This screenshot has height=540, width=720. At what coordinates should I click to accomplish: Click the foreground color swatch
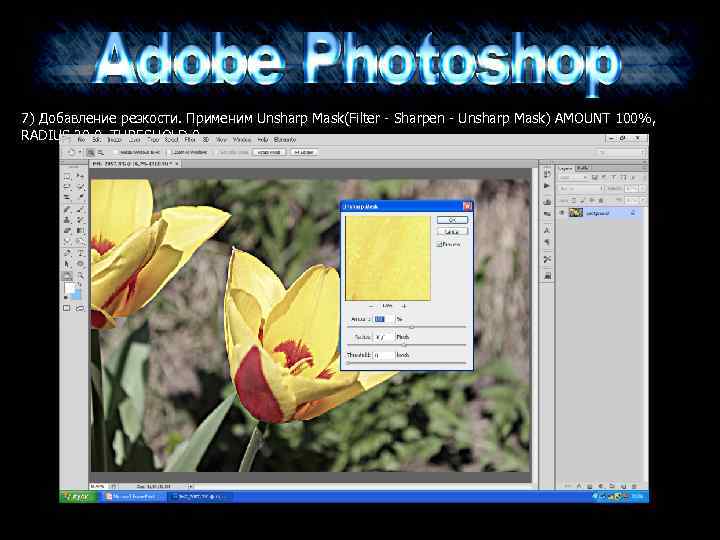click(69, 289)
